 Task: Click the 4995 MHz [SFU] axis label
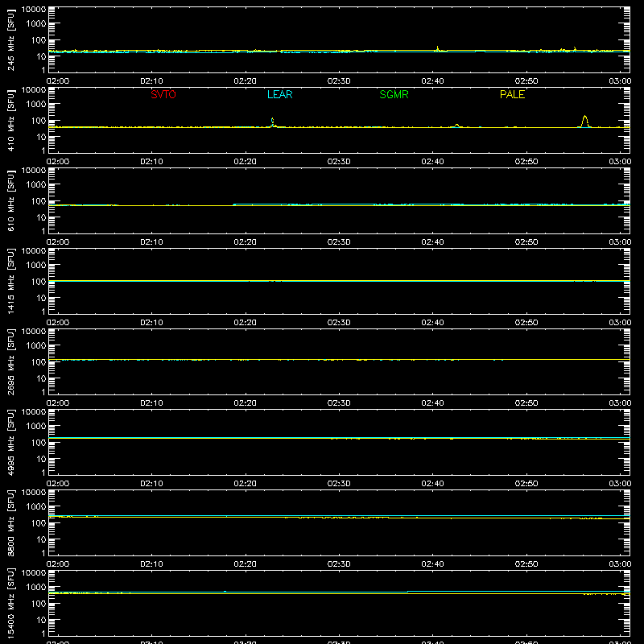(x=10, y=443)
